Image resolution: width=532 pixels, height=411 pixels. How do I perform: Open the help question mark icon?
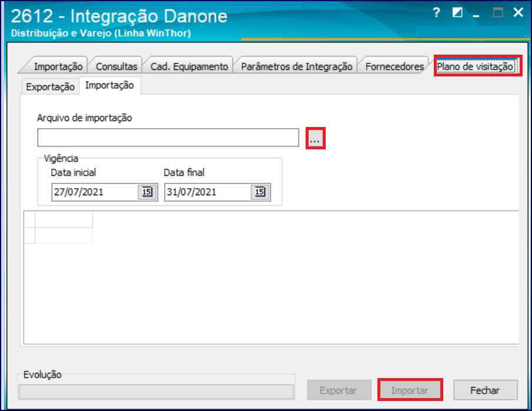coord(436,13)
